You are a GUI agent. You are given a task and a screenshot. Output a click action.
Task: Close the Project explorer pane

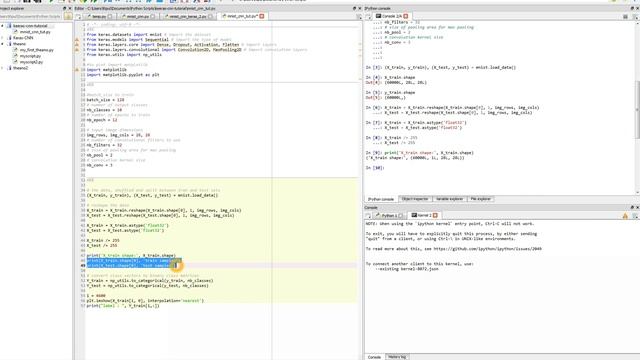69,8
